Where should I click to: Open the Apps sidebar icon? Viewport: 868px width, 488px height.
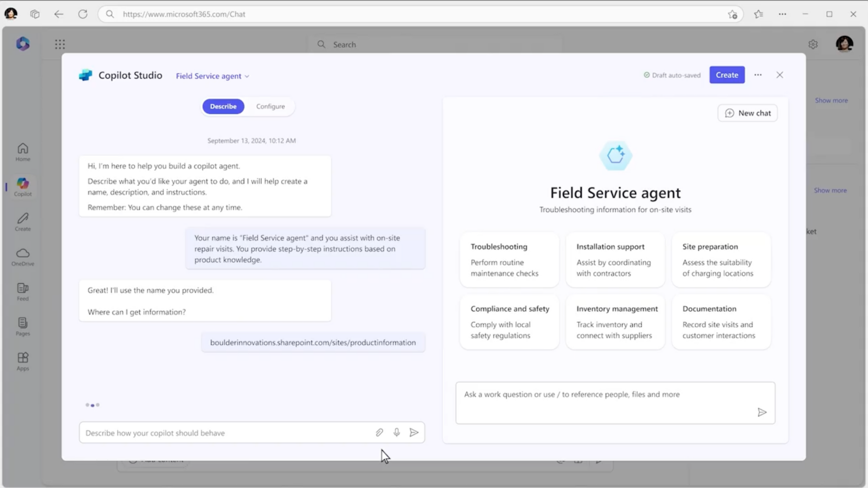click(23, 361)
